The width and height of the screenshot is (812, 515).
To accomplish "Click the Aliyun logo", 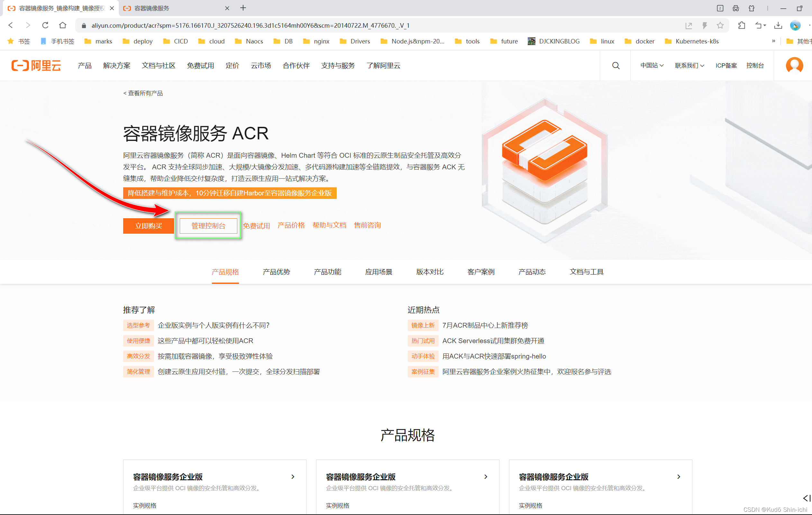I will click(x=36, y=65).
